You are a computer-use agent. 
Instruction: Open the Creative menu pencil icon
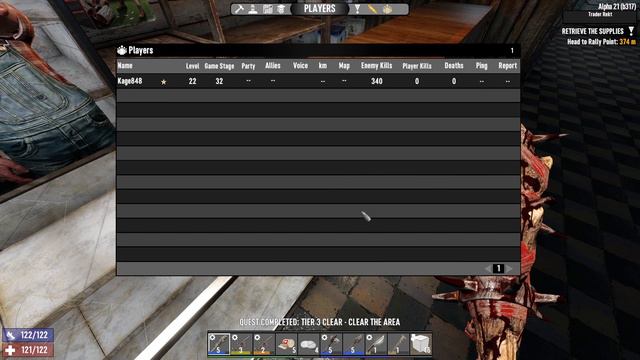click(372, 9)
